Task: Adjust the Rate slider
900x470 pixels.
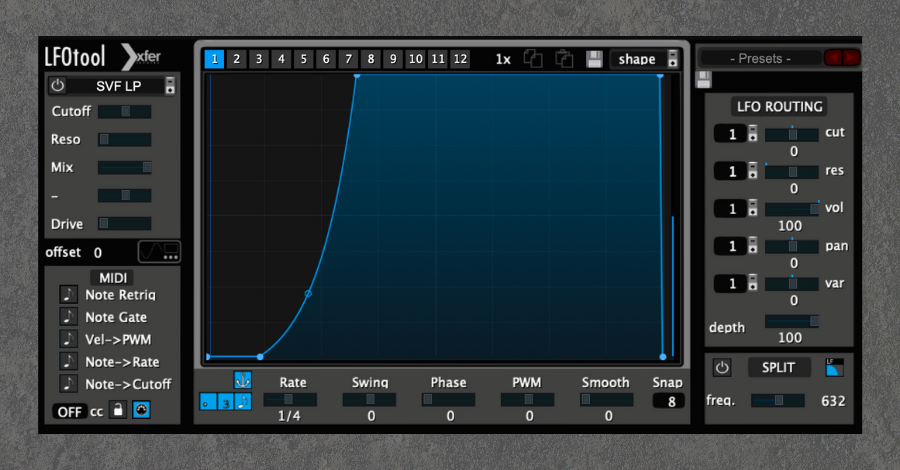Action: coord(290,399)
